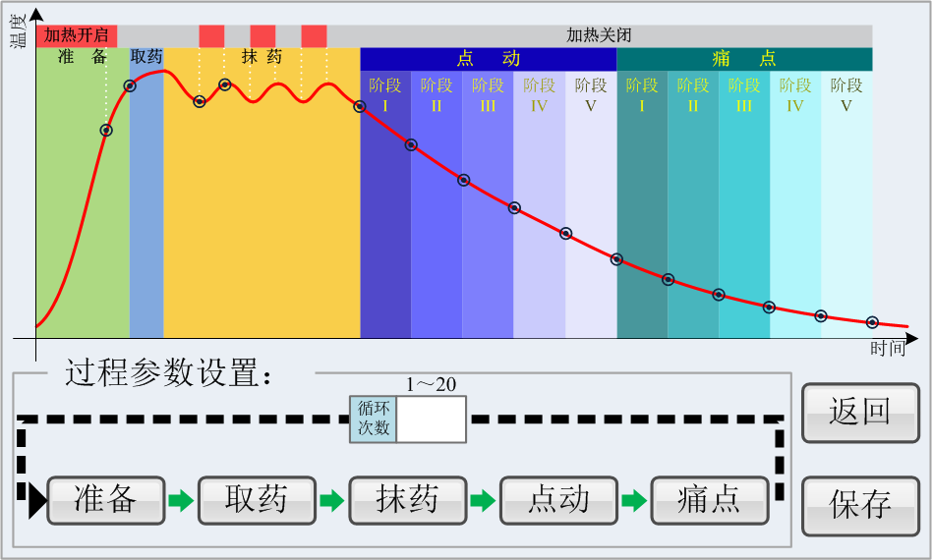Click the black triangle loop-start marker beside 准备
The width and height of the screenshot is (932, 560).
(36, 500)
